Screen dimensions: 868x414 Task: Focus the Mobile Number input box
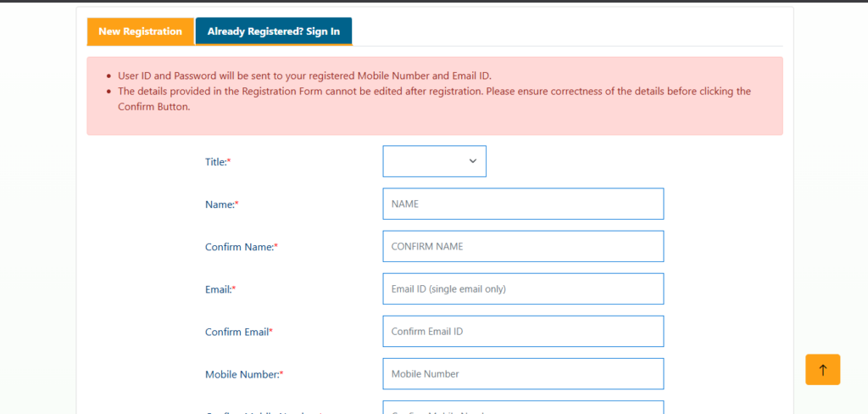523,373
